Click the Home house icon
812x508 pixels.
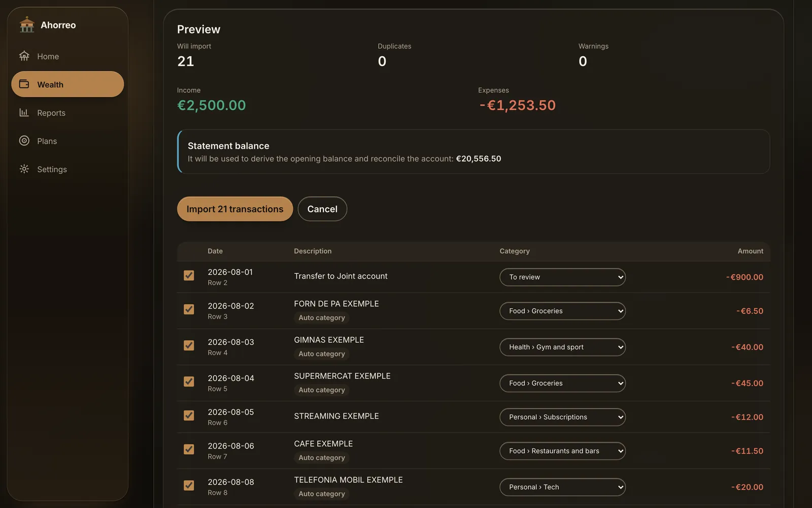pos(24,56)
